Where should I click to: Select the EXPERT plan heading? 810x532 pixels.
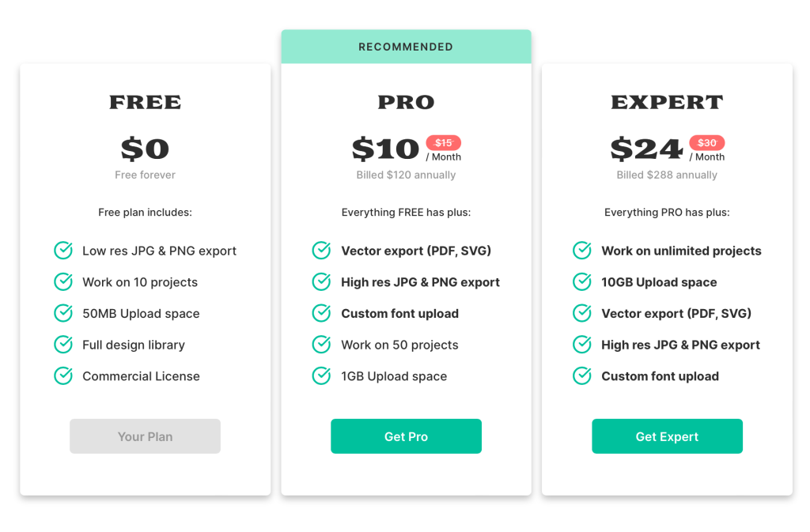coord(667,103)
